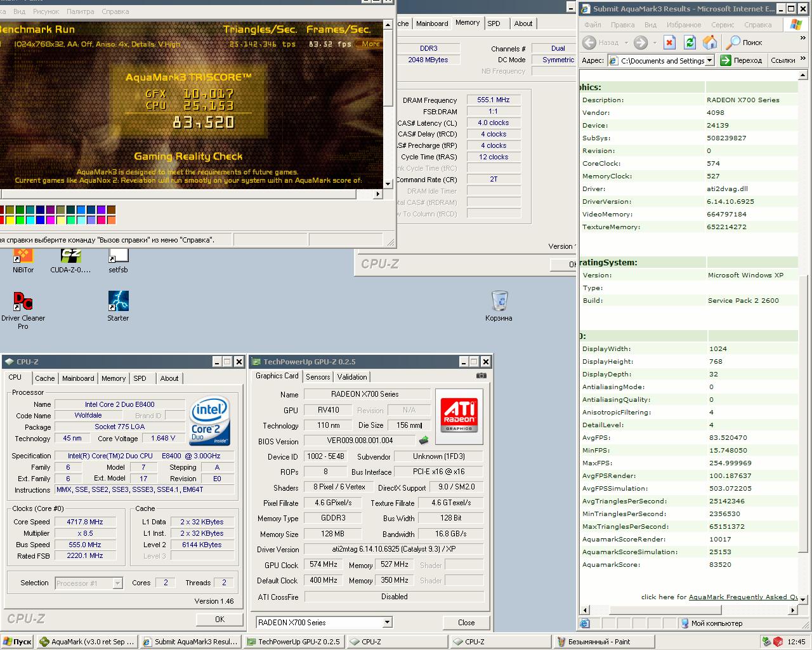Viewport: 812px width, 650px height.
Task: Click the IE vertical scrollbar up arrow
Action: (x=803, y=75)
